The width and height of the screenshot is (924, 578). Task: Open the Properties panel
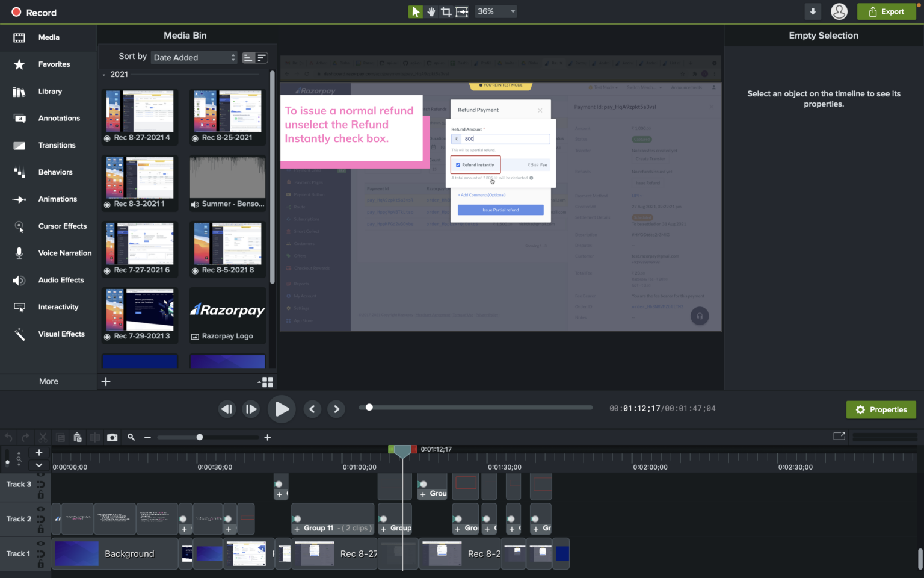(x=881, y=409)
